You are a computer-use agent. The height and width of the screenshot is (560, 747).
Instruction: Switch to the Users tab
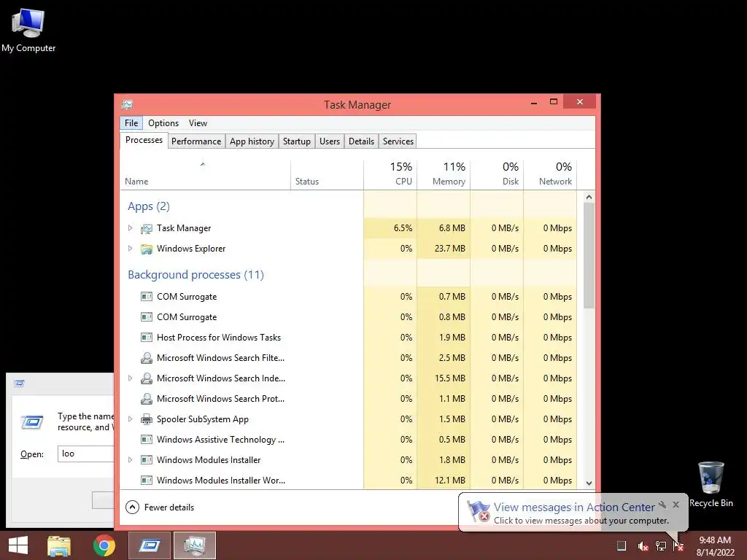point(330,141)
